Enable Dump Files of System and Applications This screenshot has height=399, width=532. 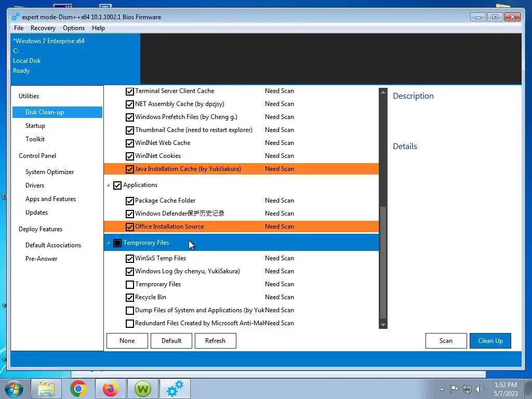coord(129,311)
